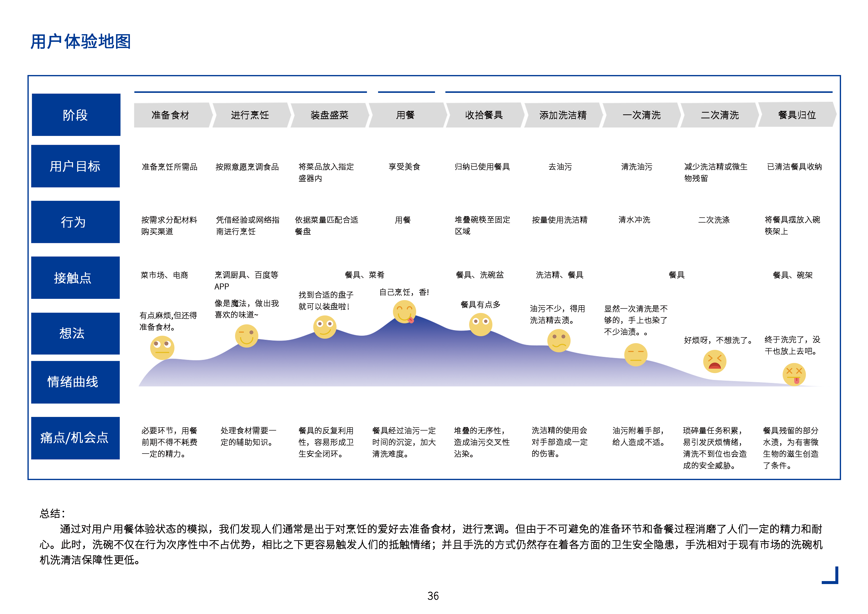Click the blue 阶段 row header
This screenshot has height=614, width=868.
pos(76,115)
